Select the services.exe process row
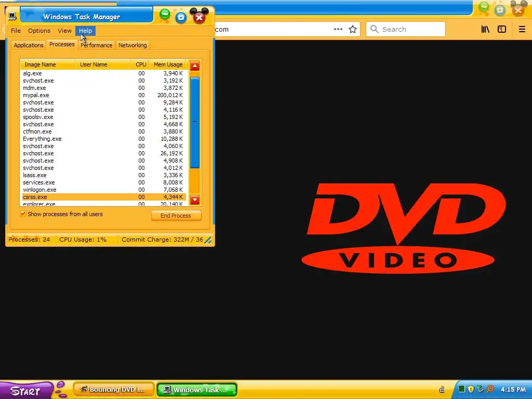This screenshot has height=399, width=532. [103, 182]
